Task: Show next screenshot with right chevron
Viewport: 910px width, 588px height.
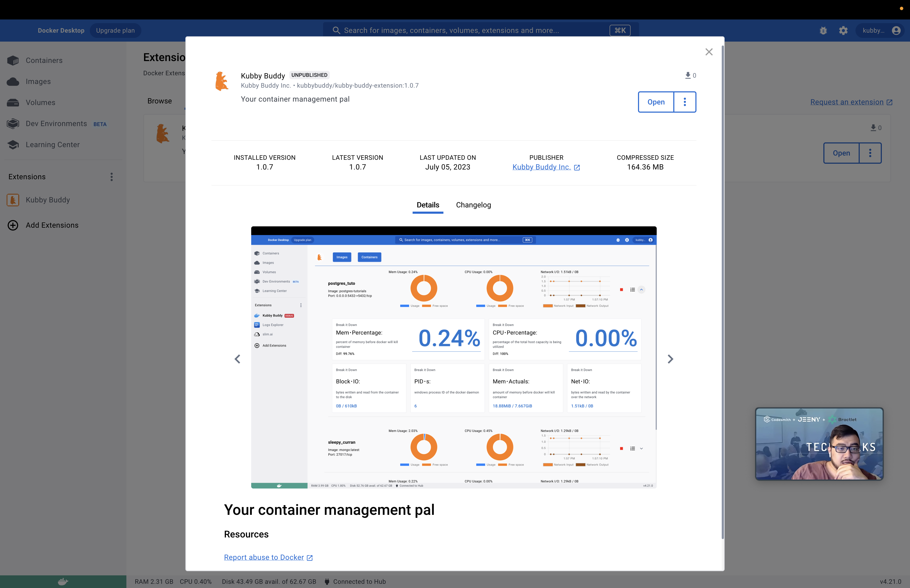Action: pyautogui.click(x=670, y=359)
